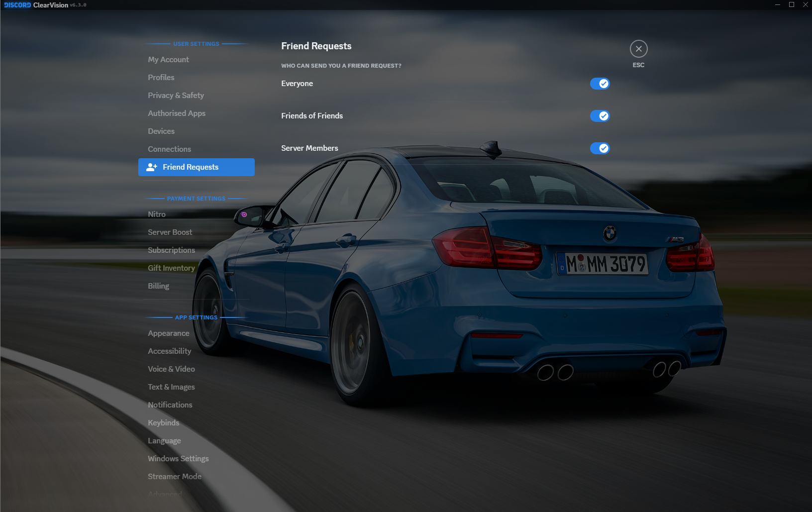Open Connections settings
The width and height of the screenshot is (812, 512).
coord(197,149)
